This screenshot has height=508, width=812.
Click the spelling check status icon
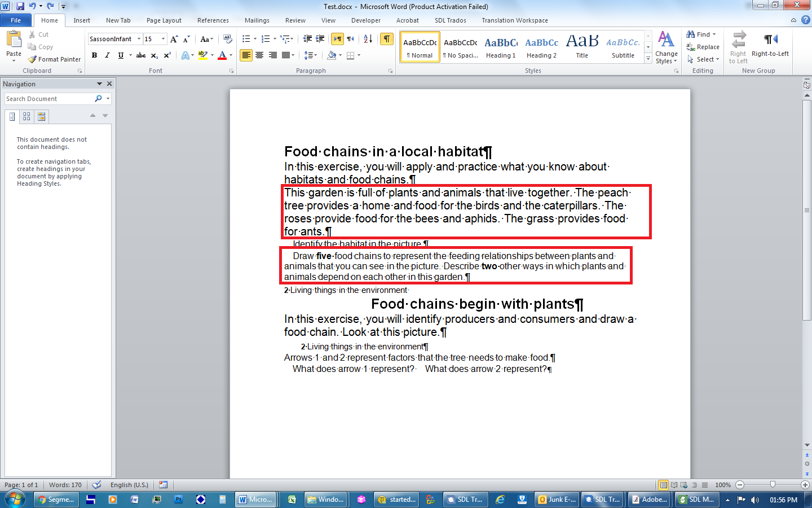[96, 484]
